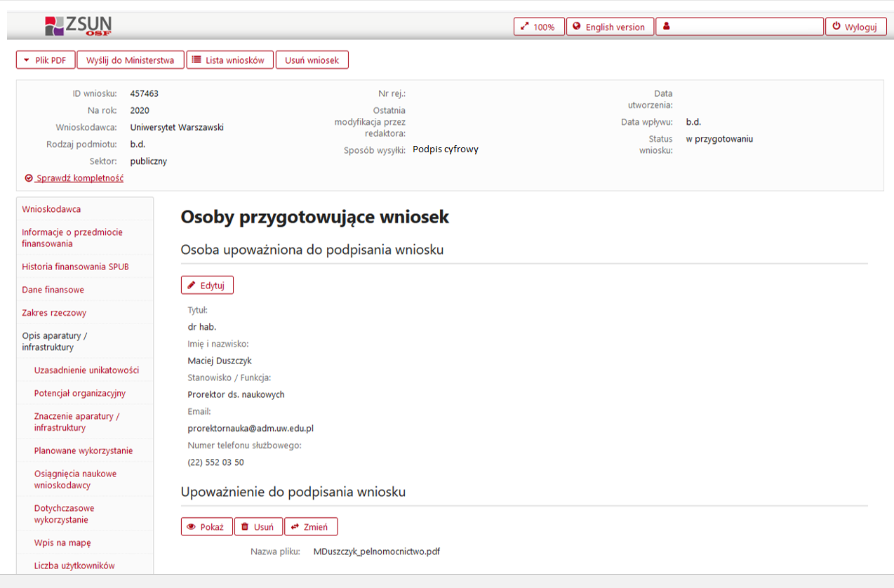This screenshot has width=894, height=588.
Task: Delete the file using the Usuń trash button
Action: [x=258, y=527]
